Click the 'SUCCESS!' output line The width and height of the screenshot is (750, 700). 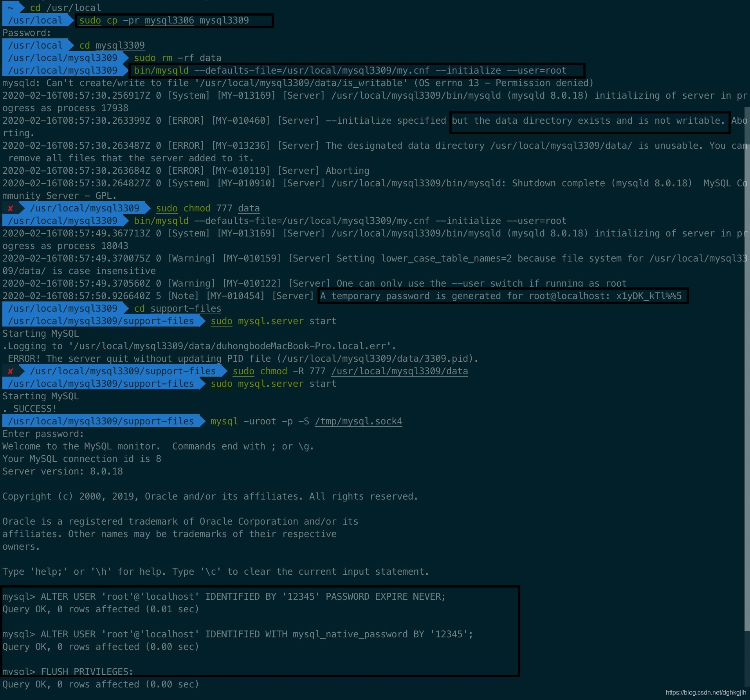coord(30,409)
